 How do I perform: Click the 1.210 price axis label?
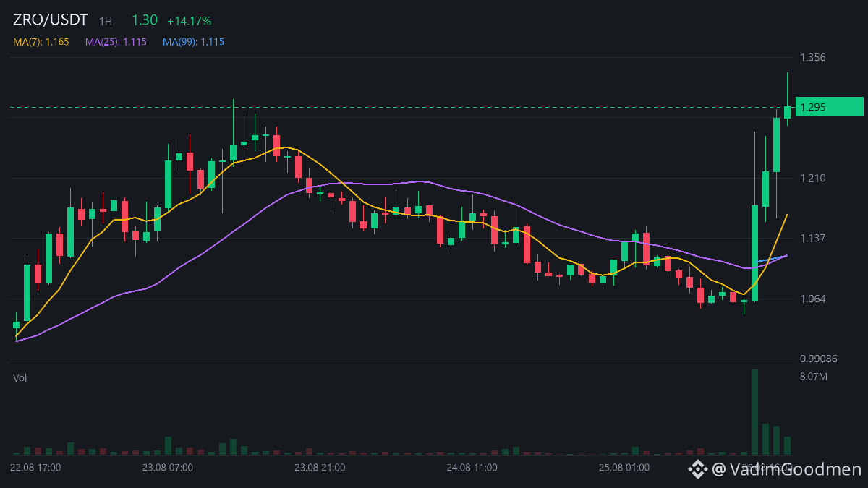tap(813, 178)
